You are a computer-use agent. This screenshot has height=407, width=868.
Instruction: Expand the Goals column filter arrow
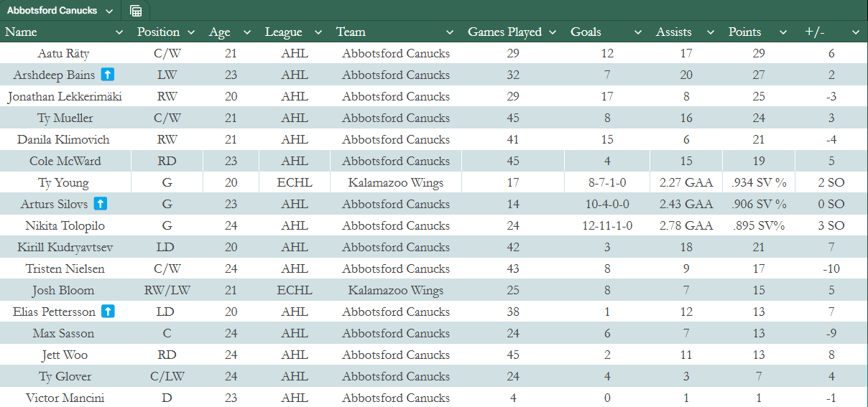click(637, 32)
